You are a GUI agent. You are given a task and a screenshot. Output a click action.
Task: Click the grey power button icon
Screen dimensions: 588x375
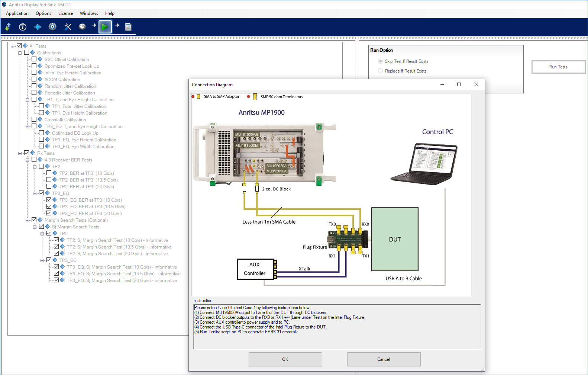[x=82, y=26]
